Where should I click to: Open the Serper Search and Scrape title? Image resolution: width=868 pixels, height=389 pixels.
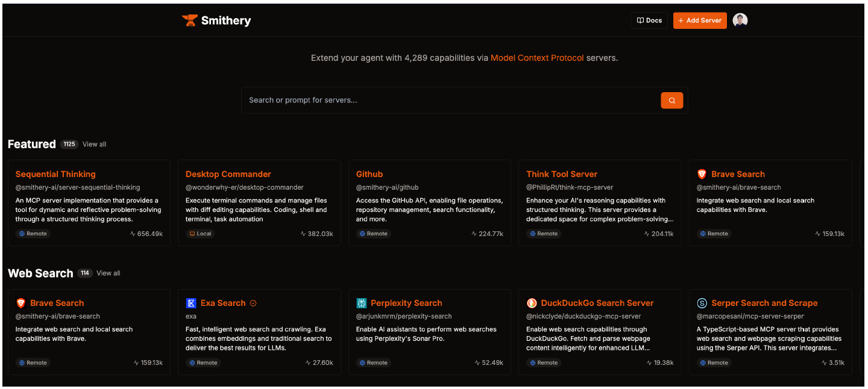[x=764, y=303]
